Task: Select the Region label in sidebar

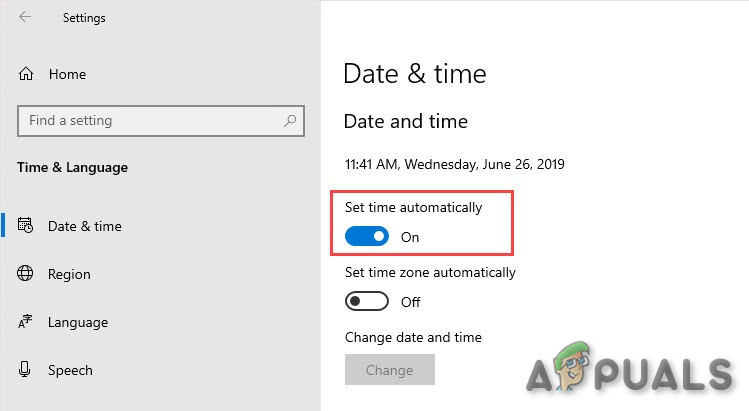Action: [x=69, y=274]
